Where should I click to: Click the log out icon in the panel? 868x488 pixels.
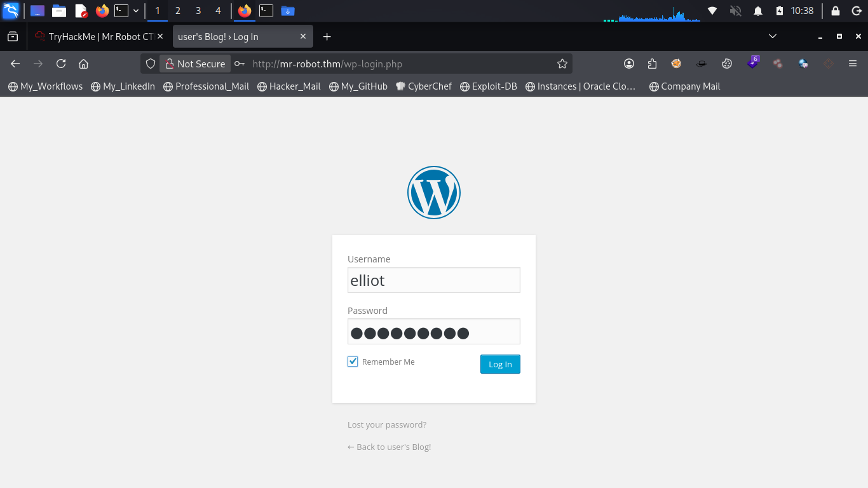(855, 11)
